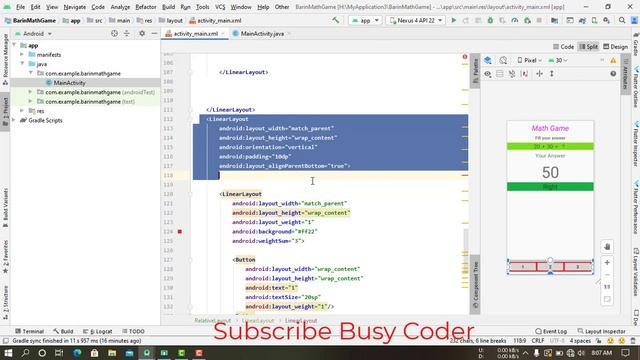
Task: Open the Build menu
Action: click(168, 7)
